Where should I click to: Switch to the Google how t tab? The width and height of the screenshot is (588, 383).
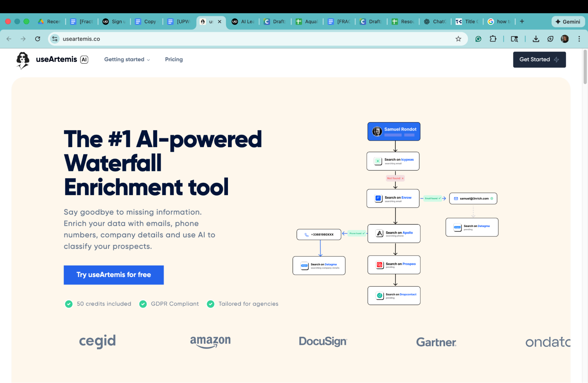click(499, 21)
